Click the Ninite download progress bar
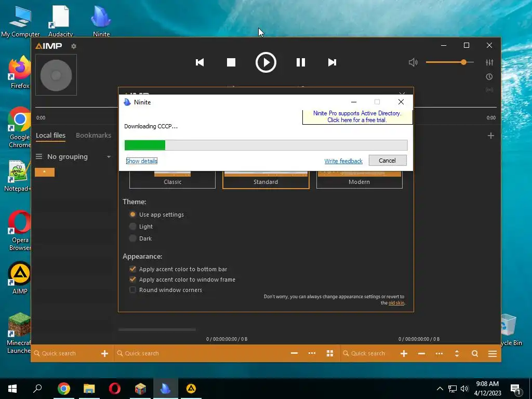532x399 pixels. [266, 145]
